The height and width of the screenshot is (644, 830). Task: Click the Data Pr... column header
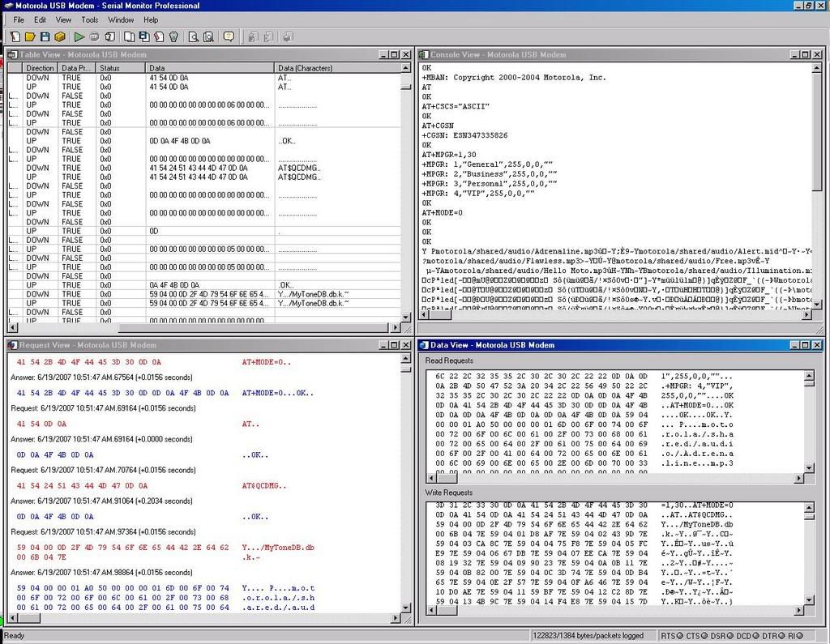click(x=76, y=68)
